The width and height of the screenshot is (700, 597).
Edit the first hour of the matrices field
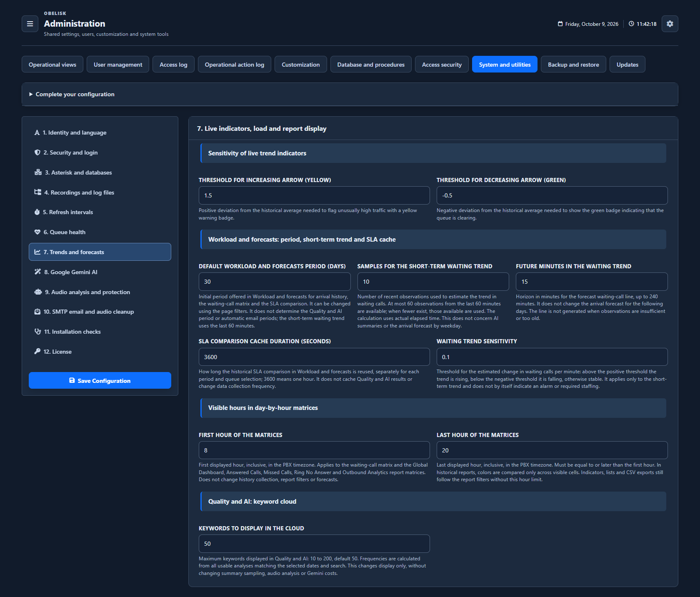[x=314, y=450]
